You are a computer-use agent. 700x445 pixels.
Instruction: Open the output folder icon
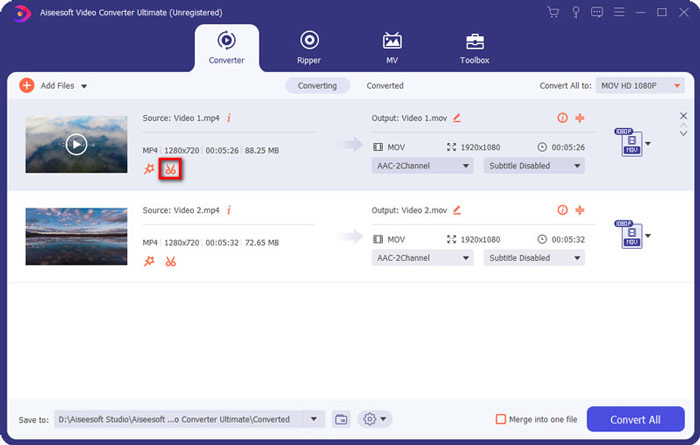pyautogui.click(x=341, y=419)
